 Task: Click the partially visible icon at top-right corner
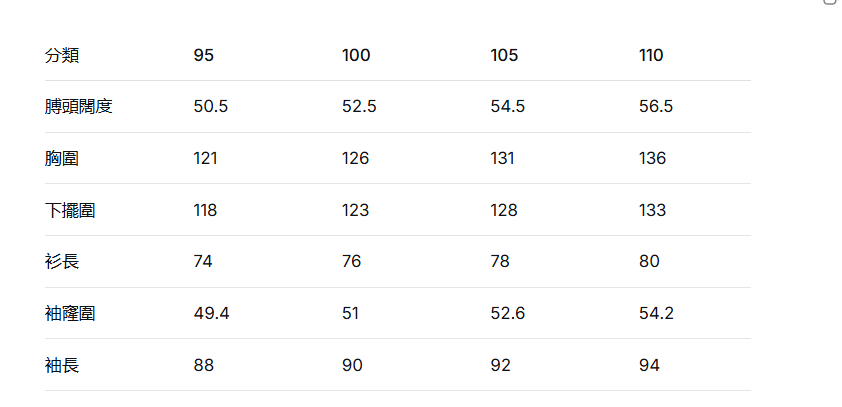[x=829, y=2]
